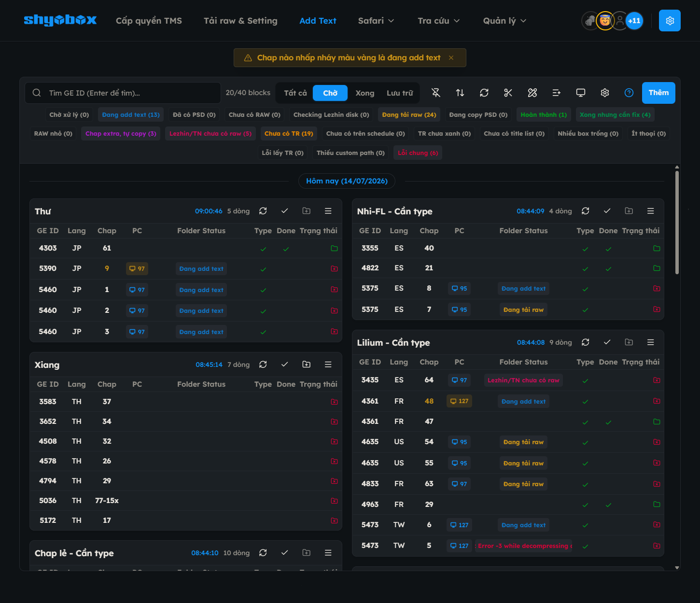
Task: Open the Cấp quyền TMS page
Action: pos(149,21)
